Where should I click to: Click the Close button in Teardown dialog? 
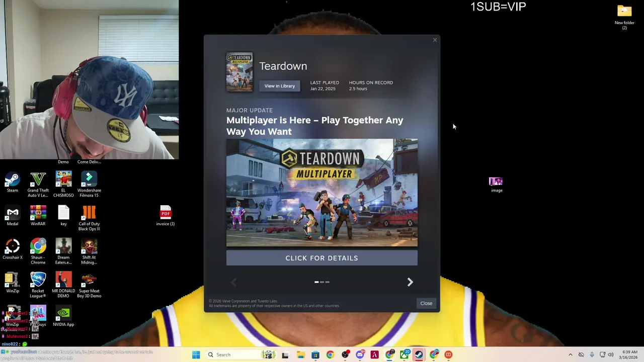(426, 303)
